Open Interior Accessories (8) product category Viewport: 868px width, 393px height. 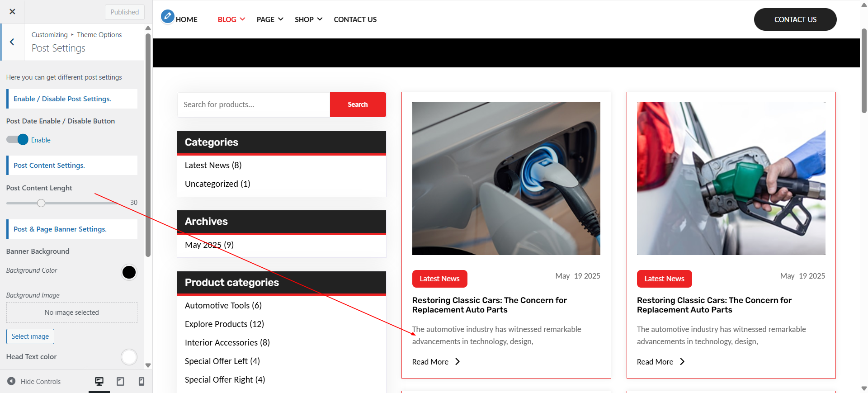227,342
